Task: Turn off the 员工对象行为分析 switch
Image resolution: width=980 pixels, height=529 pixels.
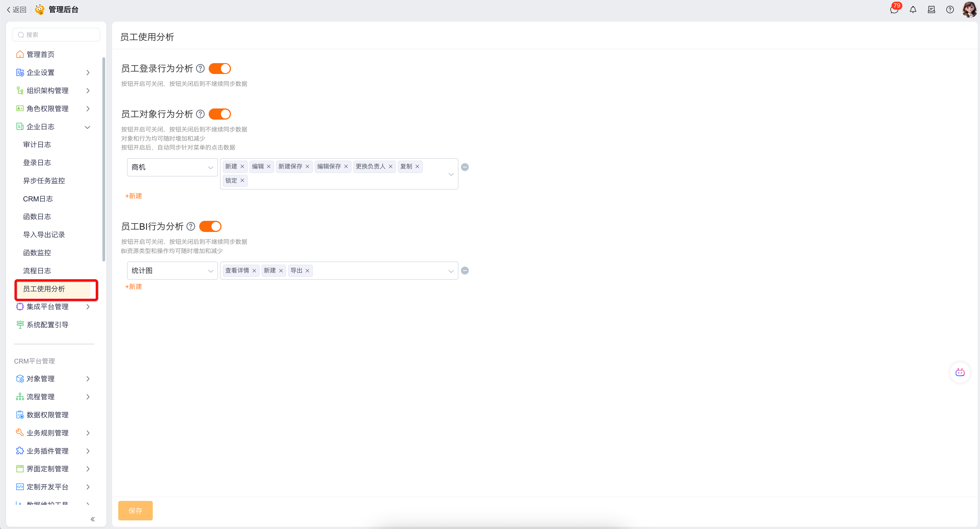Action: (x=220, y=114)
